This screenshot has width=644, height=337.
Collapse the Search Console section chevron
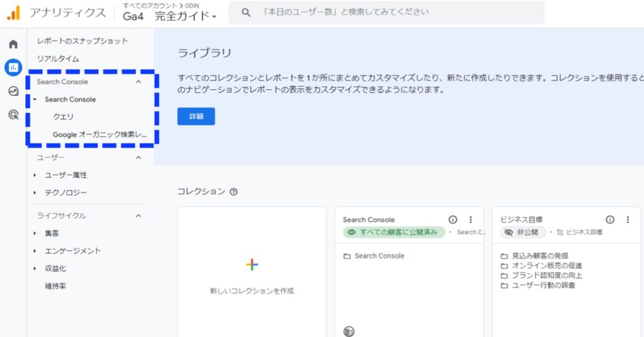tap(138, 82)
